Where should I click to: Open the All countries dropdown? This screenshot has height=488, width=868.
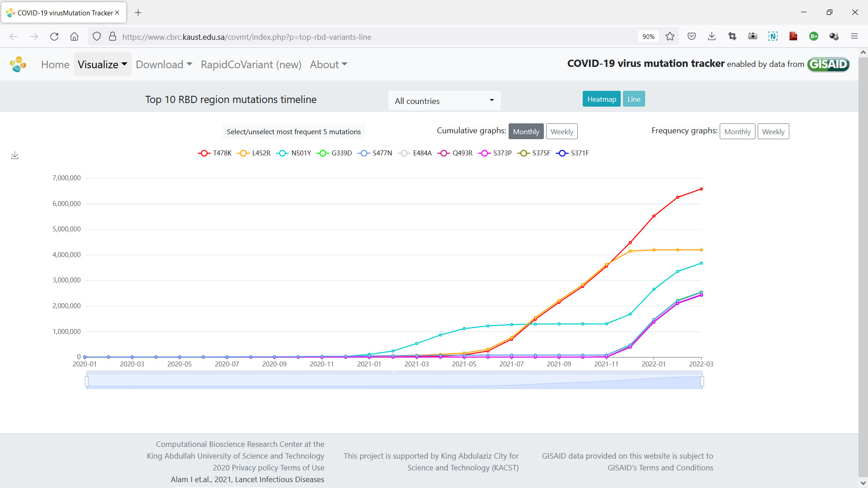[444, 101]
